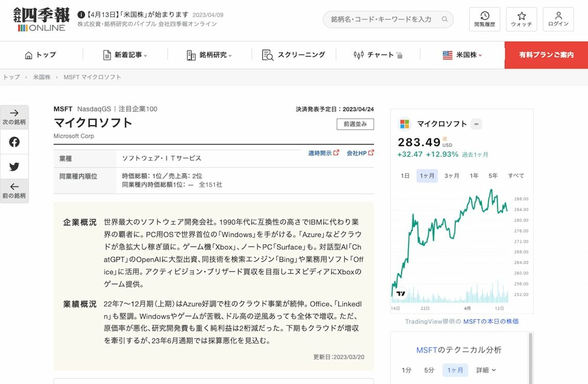Click the 業績概況 label
This screenshot has width=588, height=384.
(x=79, y=304)
